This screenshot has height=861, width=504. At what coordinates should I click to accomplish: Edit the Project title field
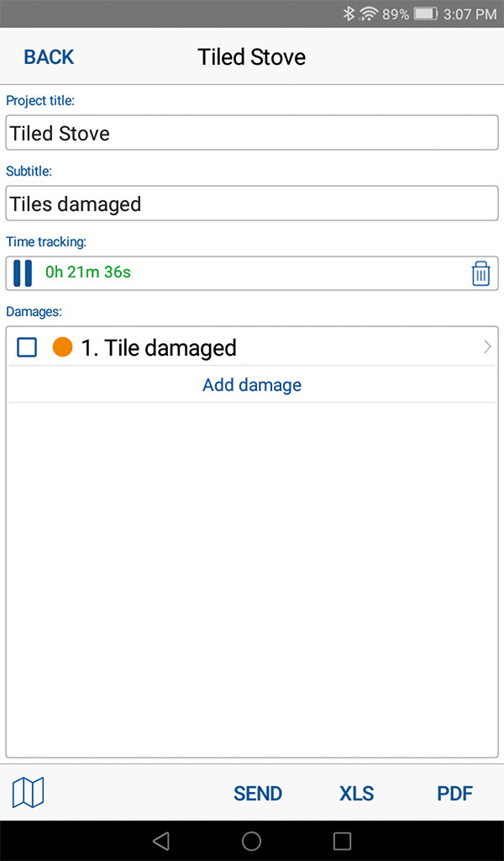click(252, 133)
